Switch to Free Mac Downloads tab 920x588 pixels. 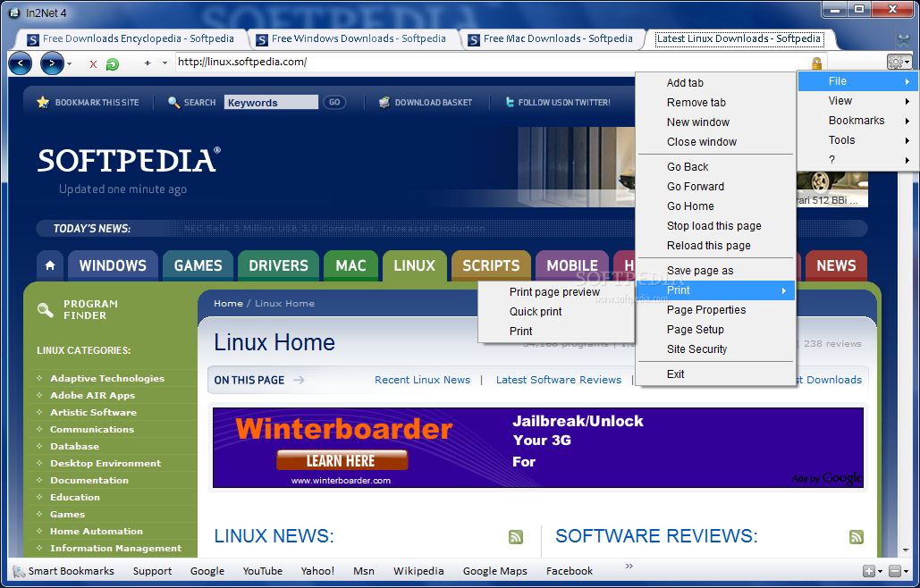pos(550,39)
